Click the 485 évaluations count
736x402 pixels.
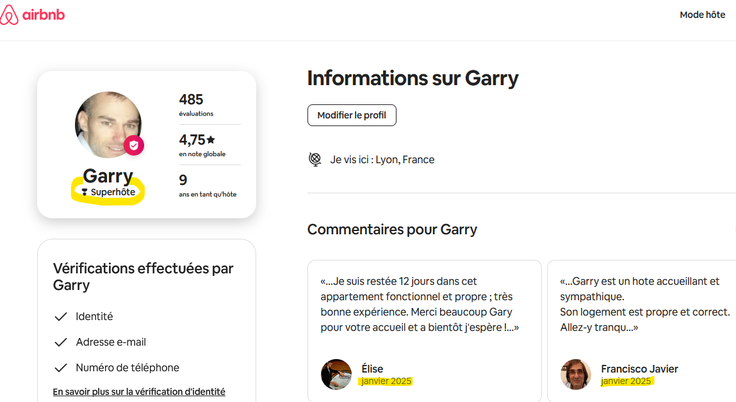pyautogui.click(x=196, y=105)
